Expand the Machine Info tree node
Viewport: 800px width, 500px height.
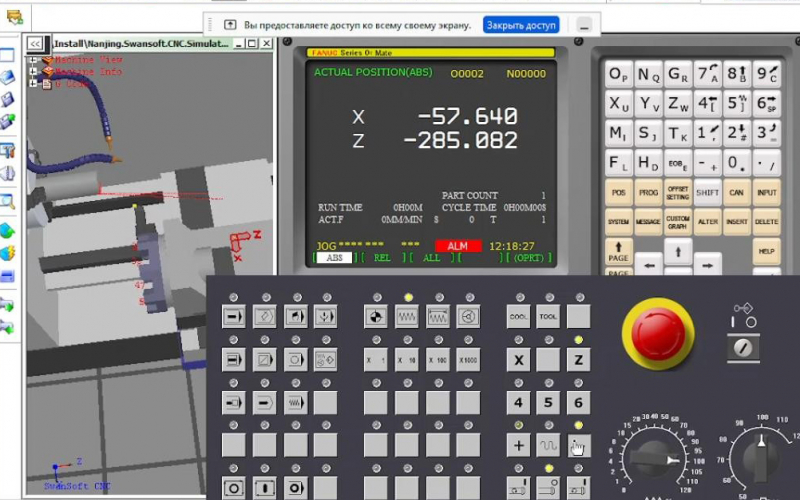33,71
